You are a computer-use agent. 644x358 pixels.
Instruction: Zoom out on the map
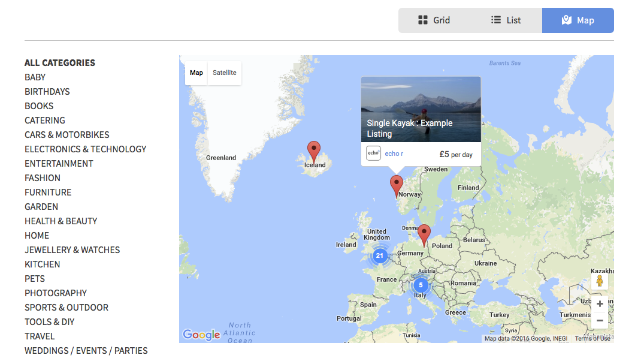pyautogui.click(x=600, y=321)
